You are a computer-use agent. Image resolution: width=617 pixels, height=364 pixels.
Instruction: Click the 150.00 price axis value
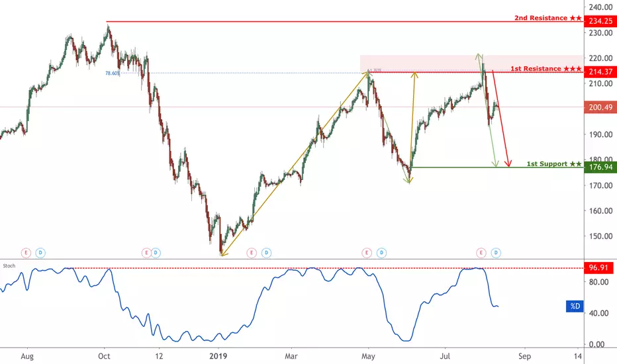pos(600,236)
